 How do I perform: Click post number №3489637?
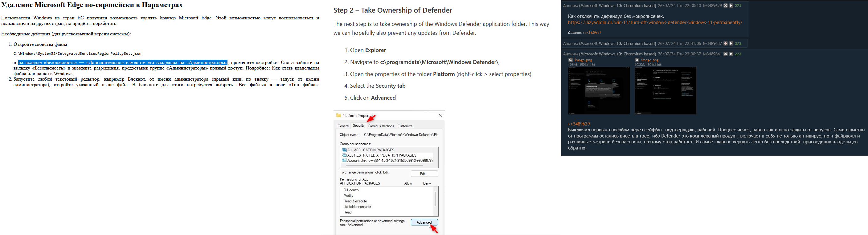point(712,43)
